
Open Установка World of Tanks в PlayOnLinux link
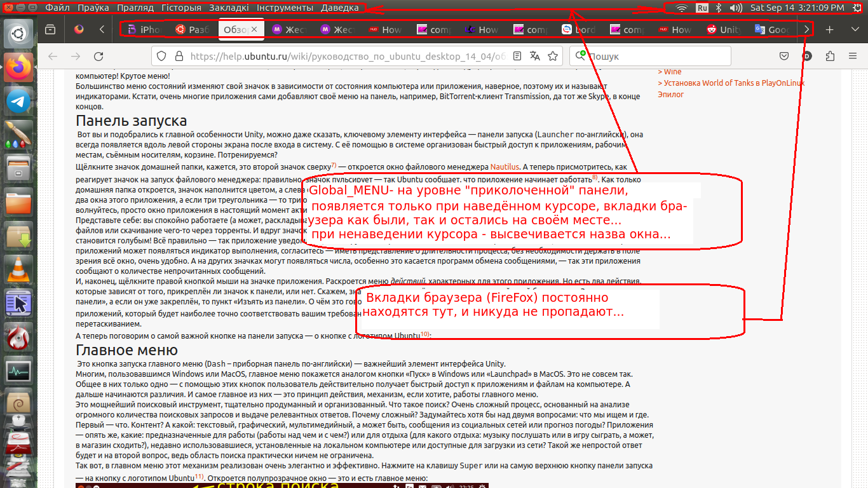point(731,83)
